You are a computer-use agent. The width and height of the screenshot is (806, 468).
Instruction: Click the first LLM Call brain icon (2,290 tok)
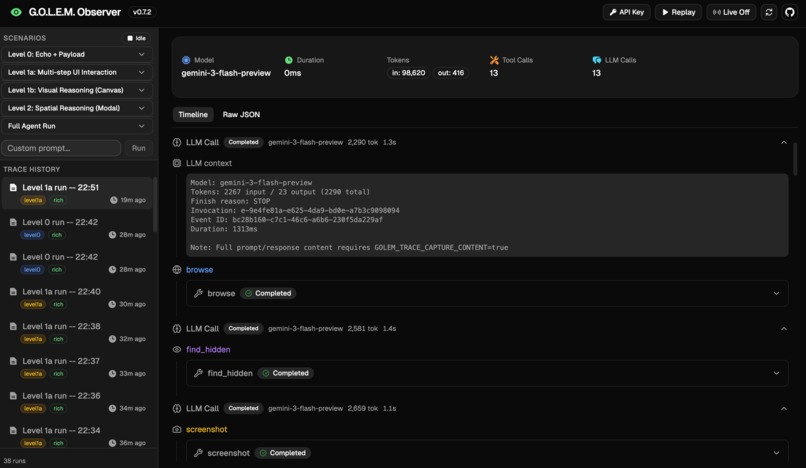[x=177, y=142]
